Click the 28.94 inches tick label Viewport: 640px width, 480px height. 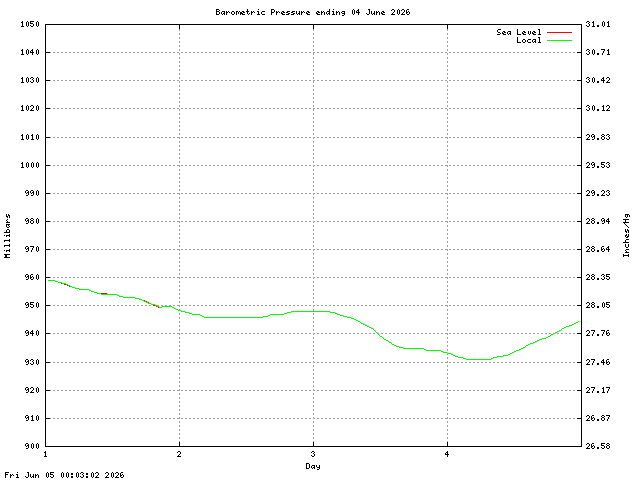598,221
